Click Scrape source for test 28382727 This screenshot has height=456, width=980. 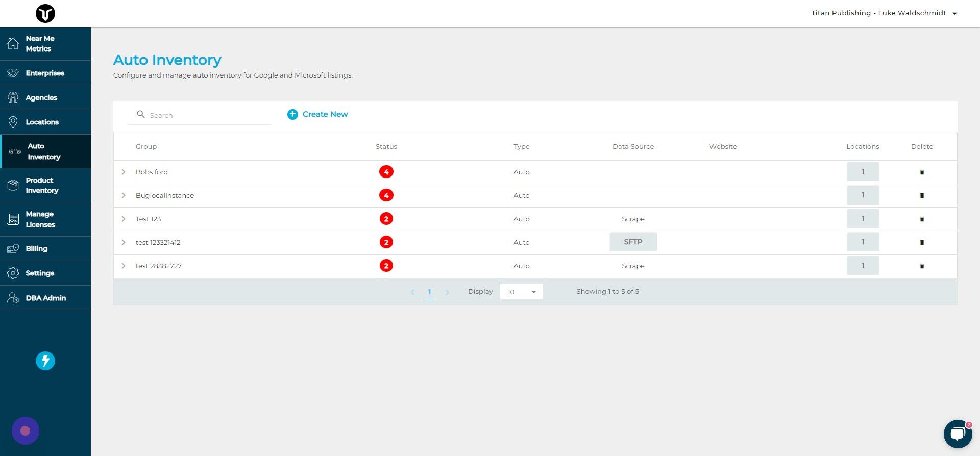pyautogui.click(x=633, y=266)
